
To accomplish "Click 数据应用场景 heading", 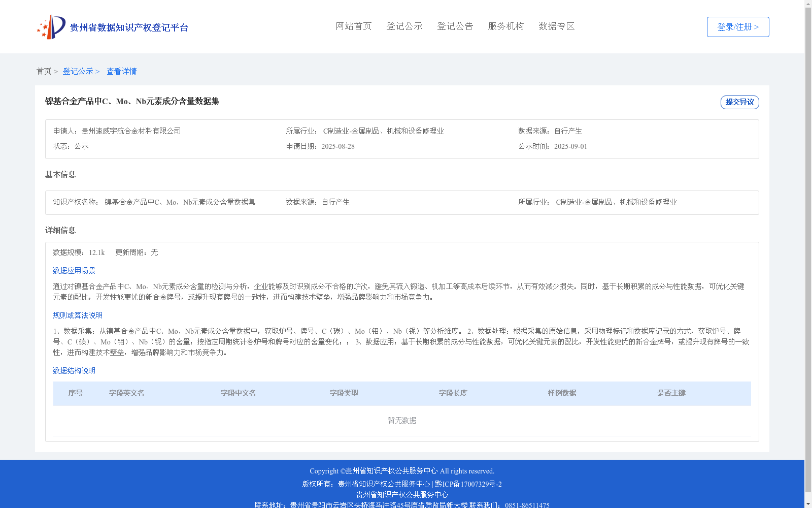I will pyautogui.click(x=74, y=271).
